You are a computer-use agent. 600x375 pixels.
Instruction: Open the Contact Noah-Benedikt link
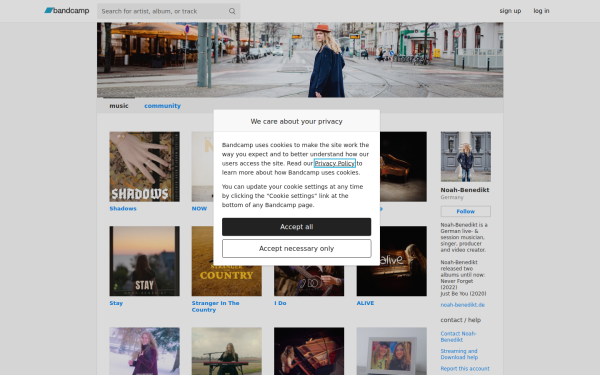pos(458,337)
